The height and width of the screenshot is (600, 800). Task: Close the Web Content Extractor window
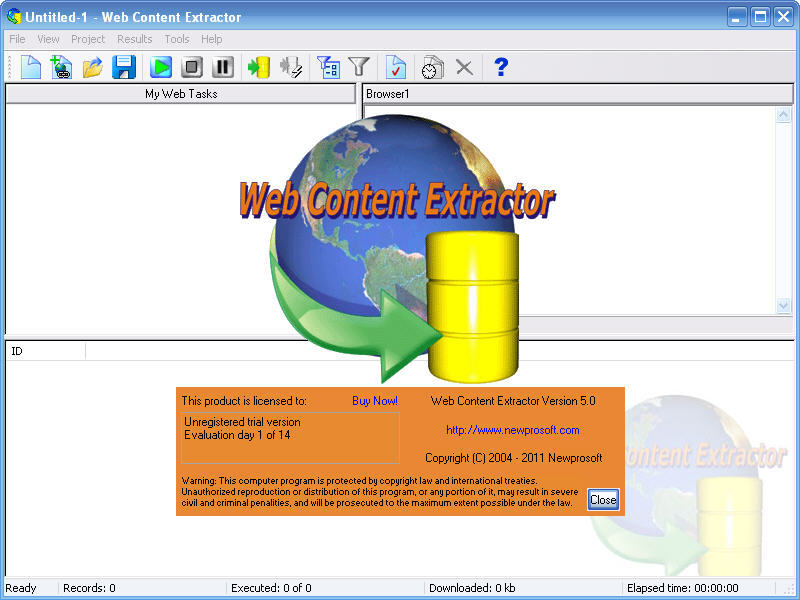click(x=783, y=17)
